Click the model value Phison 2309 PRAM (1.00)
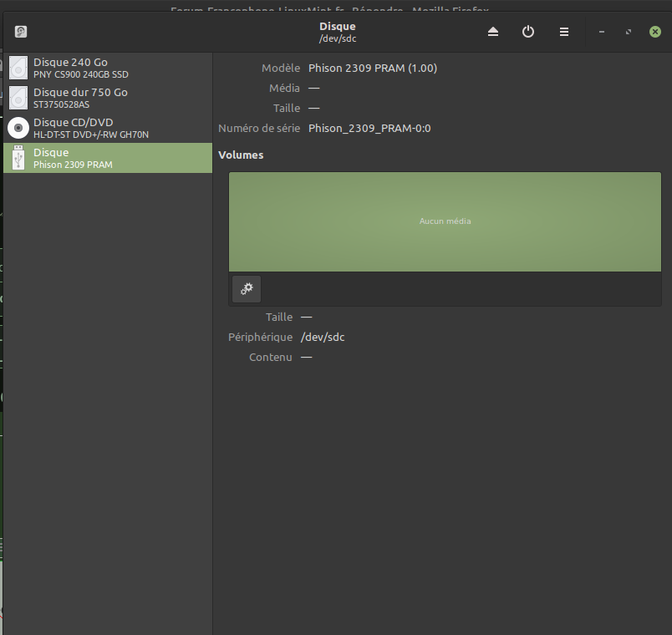 click(373, 69)
